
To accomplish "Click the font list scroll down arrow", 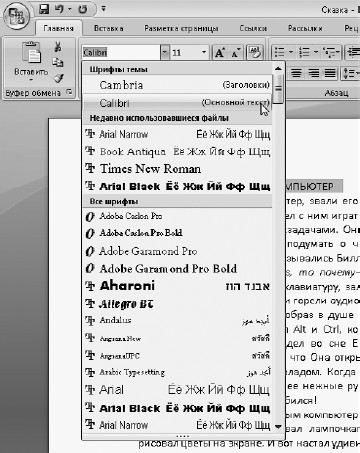I will [x=278, y=426].
